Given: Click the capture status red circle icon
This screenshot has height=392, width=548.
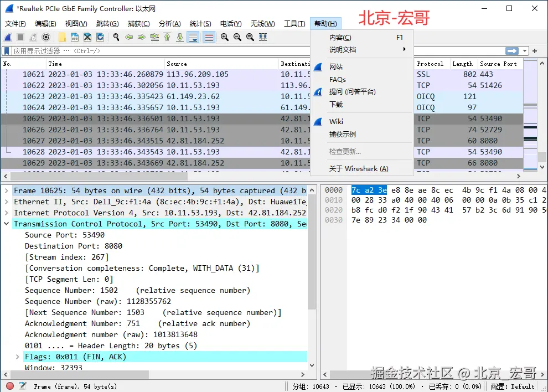Looking at the screenshot, I should [x=10, y=386].
